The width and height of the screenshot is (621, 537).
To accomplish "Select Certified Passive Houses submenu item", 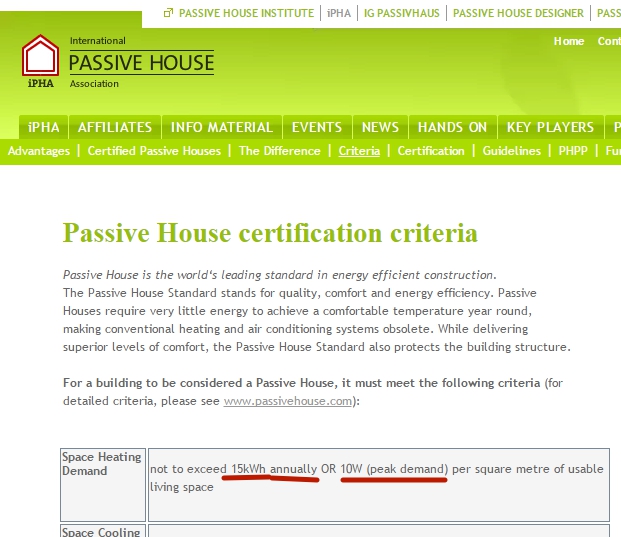I will [154, 151].
